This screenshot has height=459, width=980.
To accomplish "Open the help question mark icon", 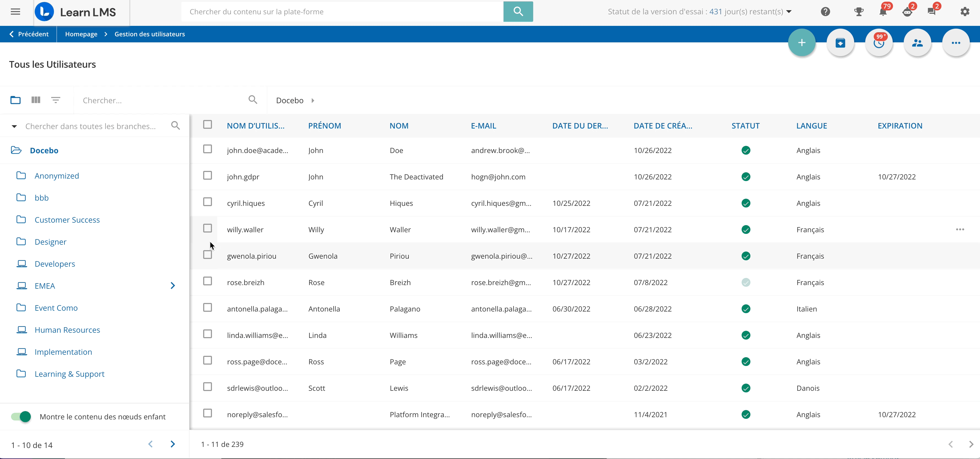I will click(825, 12).
